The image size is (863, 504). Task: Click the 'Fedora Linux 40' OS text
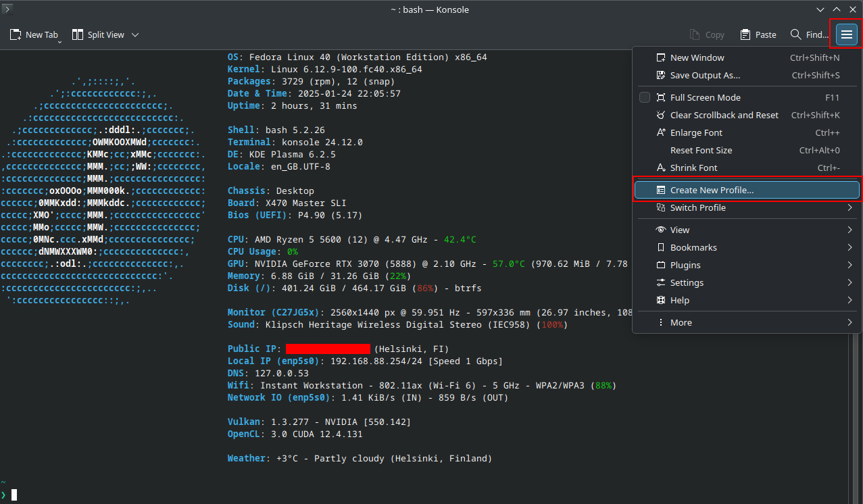[289, 57]
